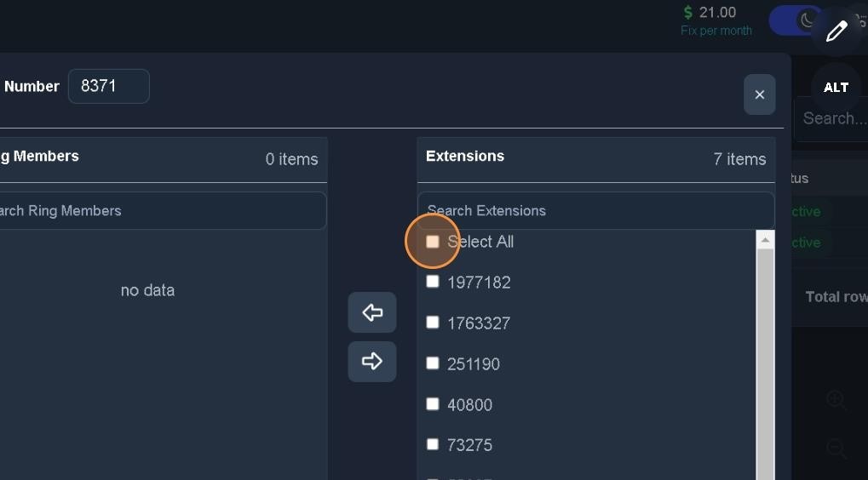868x480 pixels.
Task: Click the right arrow transfer button
Action: pos(372,362)
